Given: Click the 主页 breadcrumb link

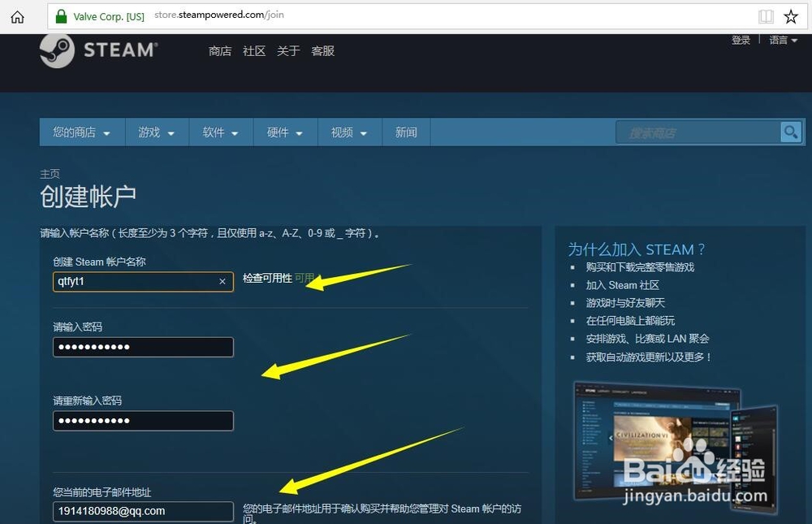Looking at the screenshot, I should (50, 174).
